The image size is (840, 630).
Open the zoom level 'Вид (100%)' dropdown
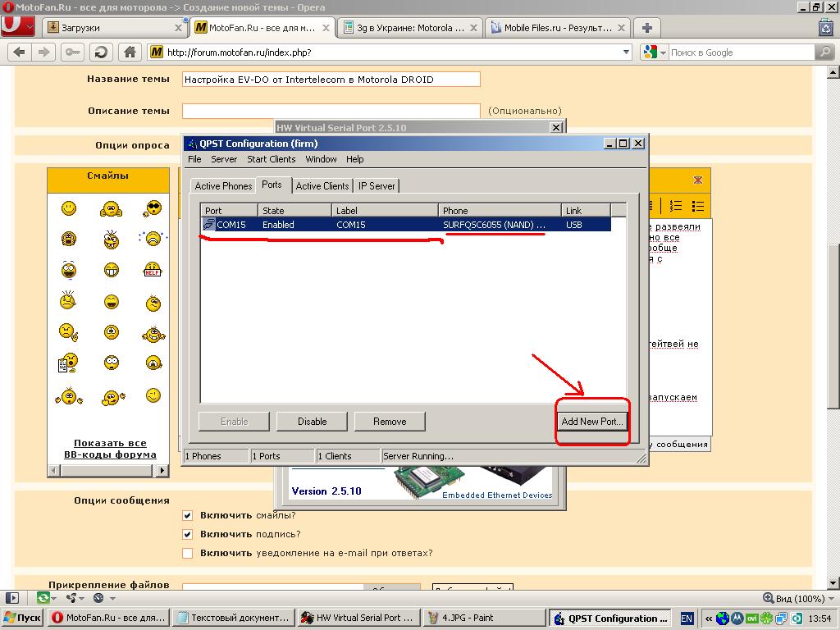click(798, 598)
